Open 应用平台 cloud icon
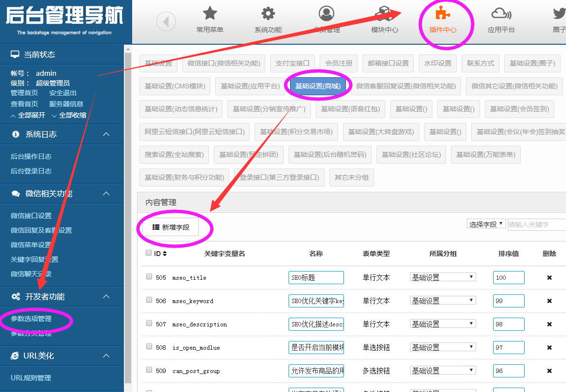This screenshot has width=566, height=392. pos(501,14)
